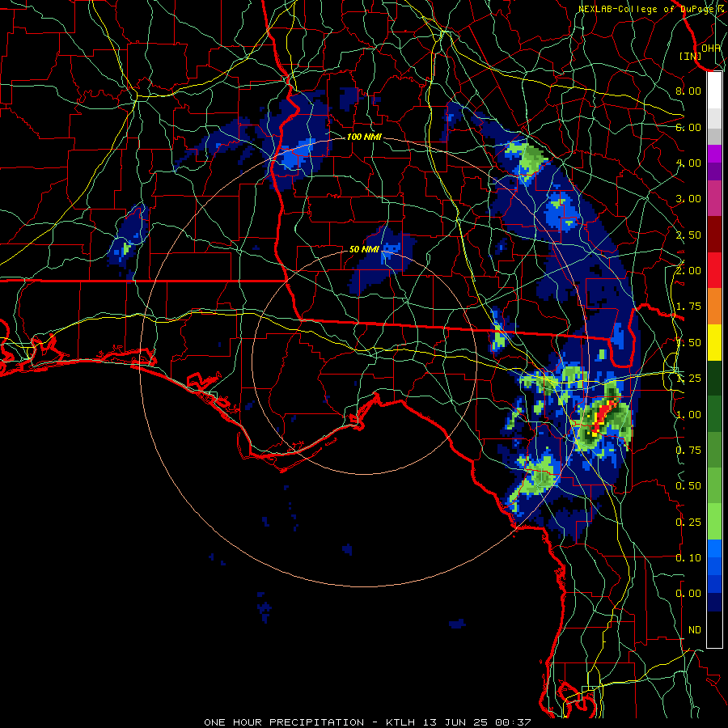Click the 2.00 legend value
The image size is (728, 728).
pos(688,271)
